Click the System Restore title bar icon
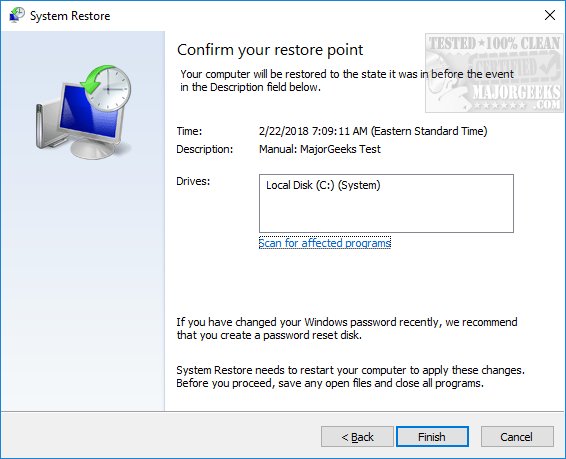Screen dimensions: 566x459 (x=17, y=16)
